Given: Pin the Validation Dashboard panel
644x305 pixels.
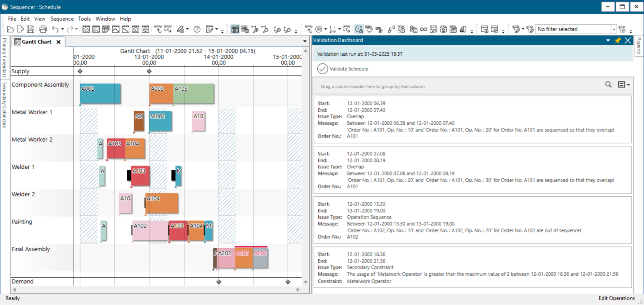Looking at the screenshot, I should point(618,40).
